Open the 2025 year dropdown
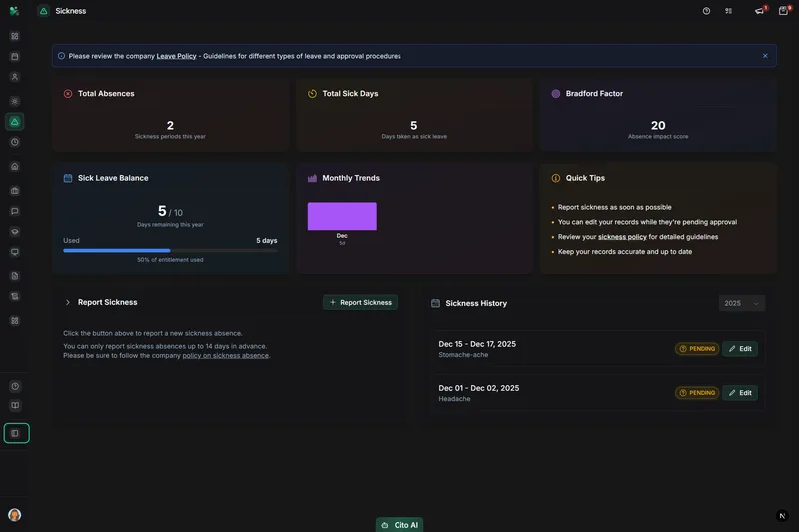The height and width of the screenshot is (532, 799). click(742, 303)
